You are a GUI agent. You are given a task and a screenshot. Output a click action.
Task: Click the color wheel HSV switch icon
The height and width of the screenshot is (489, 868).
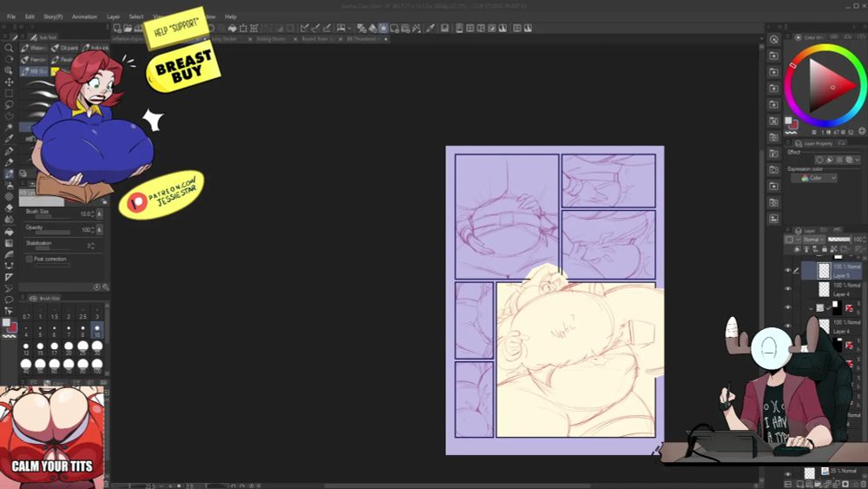(863, 131)
